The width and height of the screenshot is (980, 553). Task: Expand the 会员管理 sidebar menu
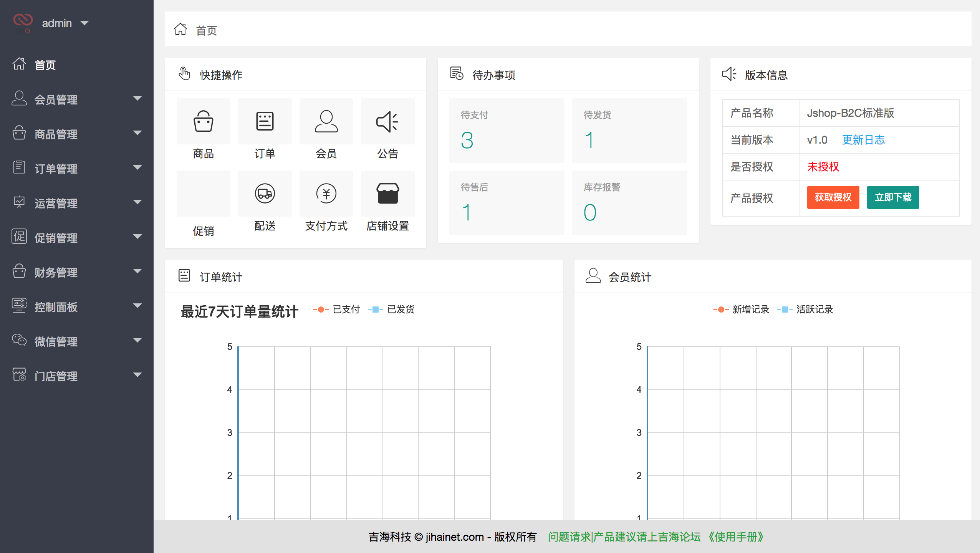[77, 99]
